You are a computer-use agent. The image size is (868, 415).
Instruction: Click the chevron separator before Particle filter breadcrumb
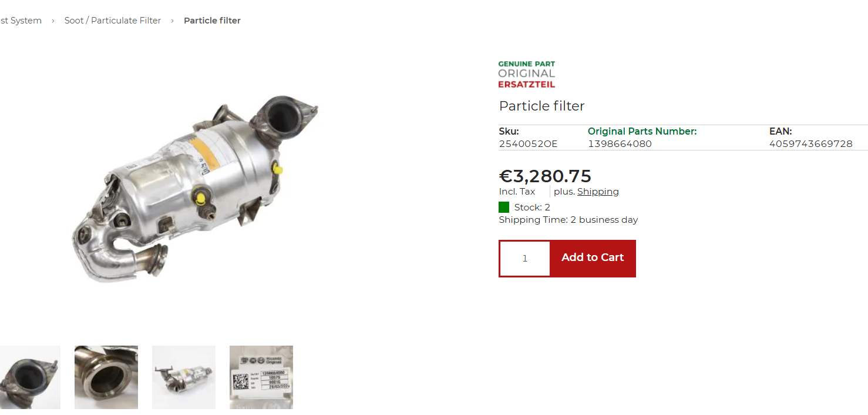[x=172, y=21]
